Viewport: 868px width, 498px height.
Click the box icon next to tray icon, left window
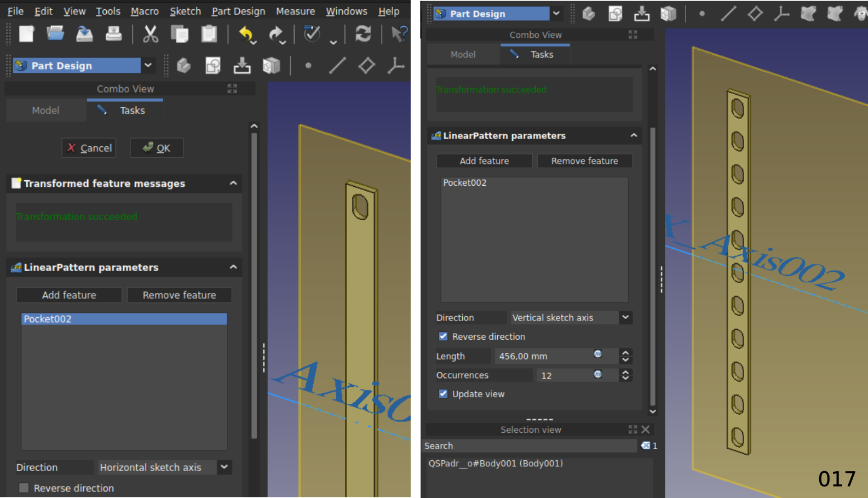click(x=271, y=66)
